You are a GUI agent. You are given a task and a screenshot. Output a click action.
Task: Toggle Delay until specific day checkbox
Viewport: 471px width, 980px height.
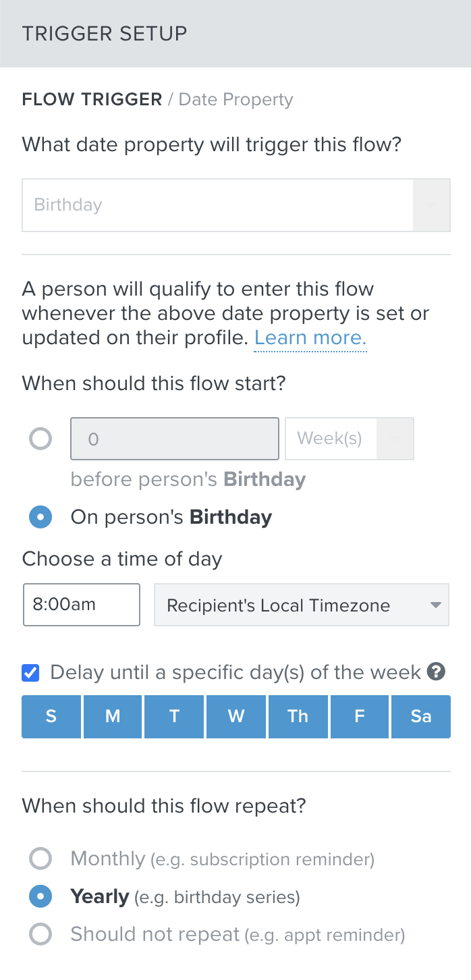30,673
